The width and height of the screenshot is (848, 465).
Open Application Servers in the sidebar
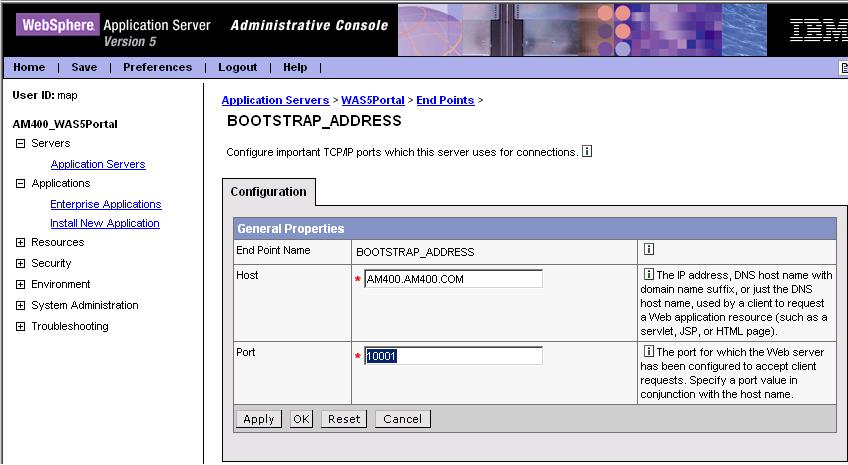[98, 164]
